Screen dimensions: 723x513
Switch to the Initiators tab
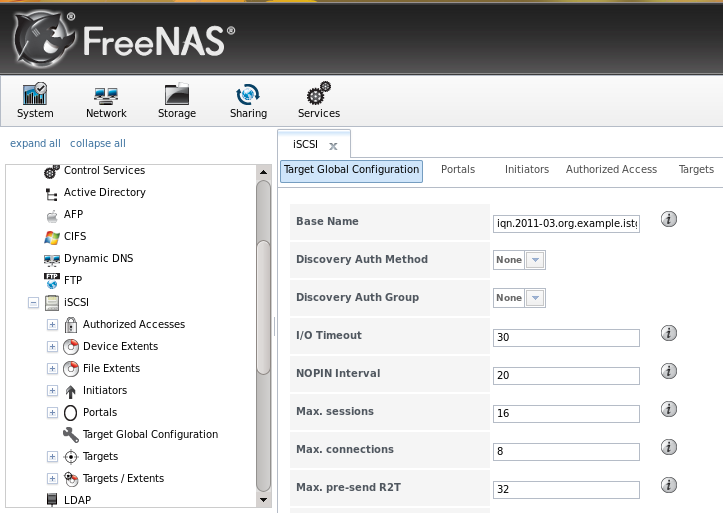527,170
